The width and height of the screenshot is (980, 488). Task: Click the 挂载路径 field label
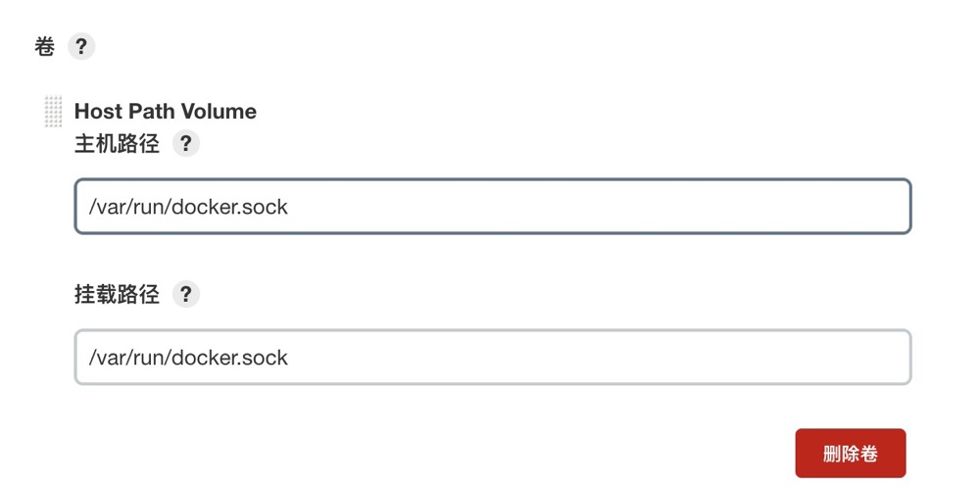pyautogui.click(x=117, y=294)
